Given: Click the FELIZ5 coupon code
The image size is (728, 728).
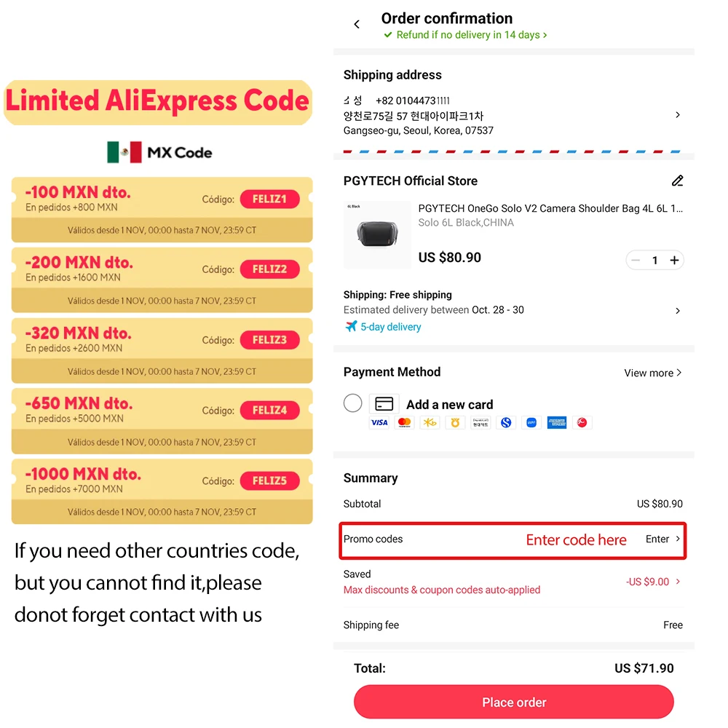Looking at the screenshot, I should click(x=269, y=480).
